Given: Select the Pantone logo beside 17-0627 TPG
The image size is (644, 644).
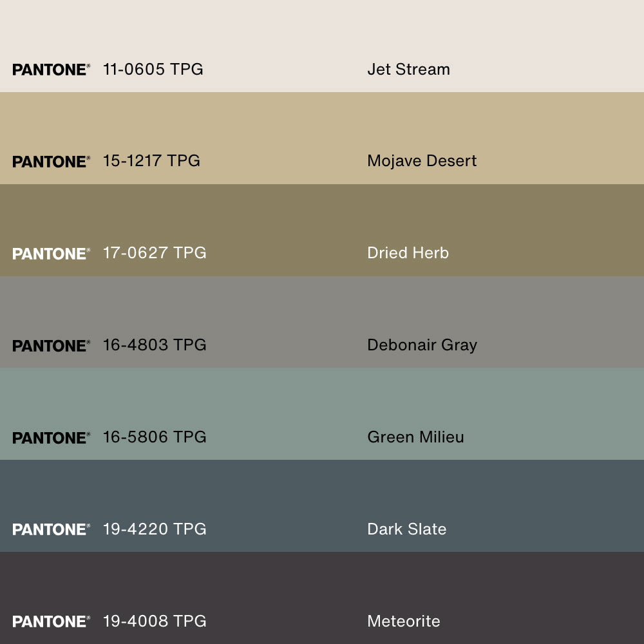Looking at the screenshot, I should (x=51, y=254).
